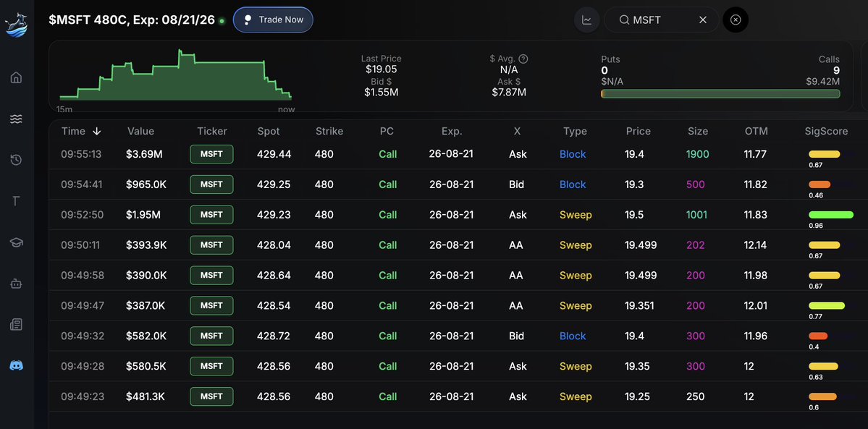Click the T icon in the sidebar
868x429 pixels.
tap(16, 201)
